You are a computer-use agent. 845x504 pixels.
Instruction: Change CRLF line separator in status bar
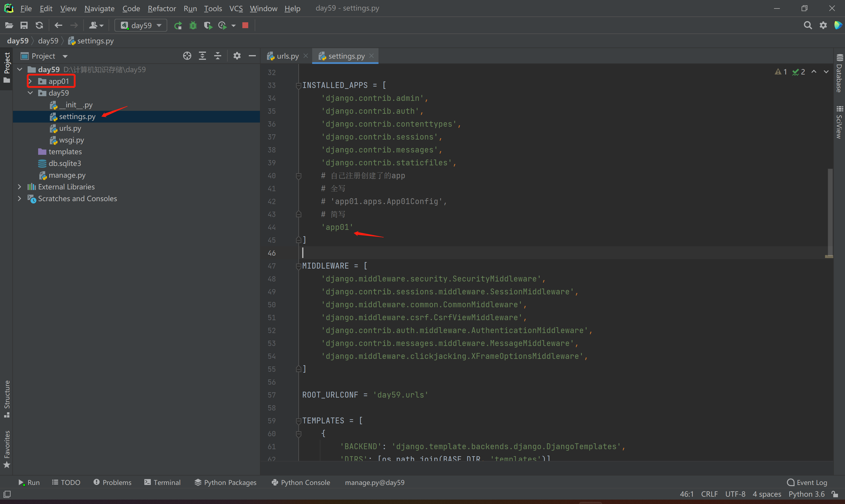click(x=709, y=494)
